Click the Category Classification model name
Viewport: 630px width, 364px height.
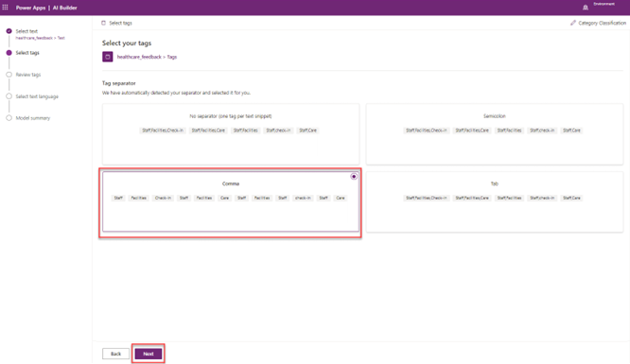point(602,23)
